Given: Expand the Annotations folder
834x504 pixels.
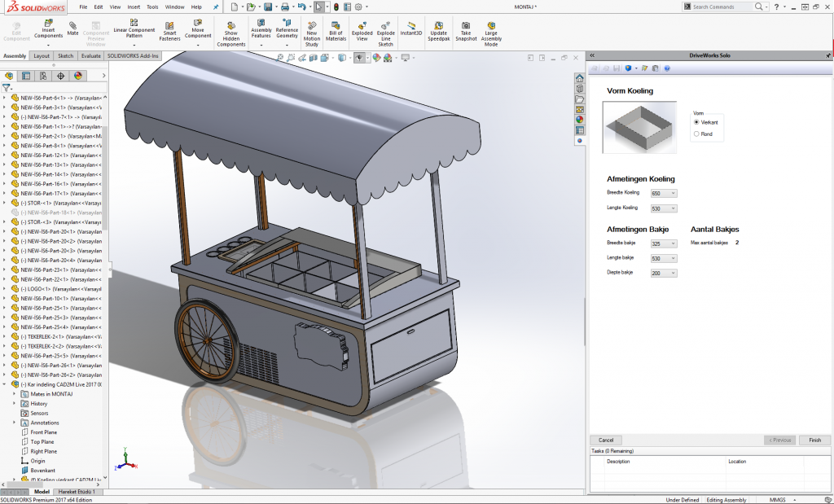Looking at the screenshot, I should click(x=15, y=423).
